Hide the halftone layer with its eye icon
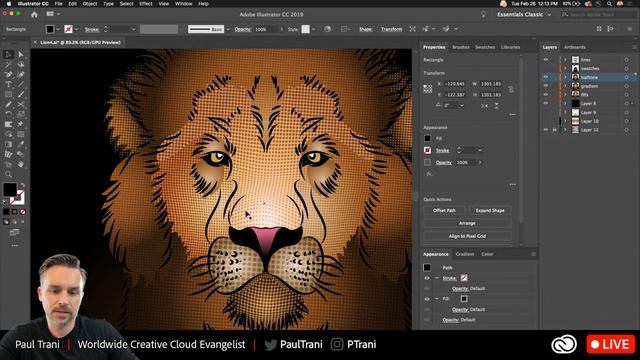 coord(546,77)
